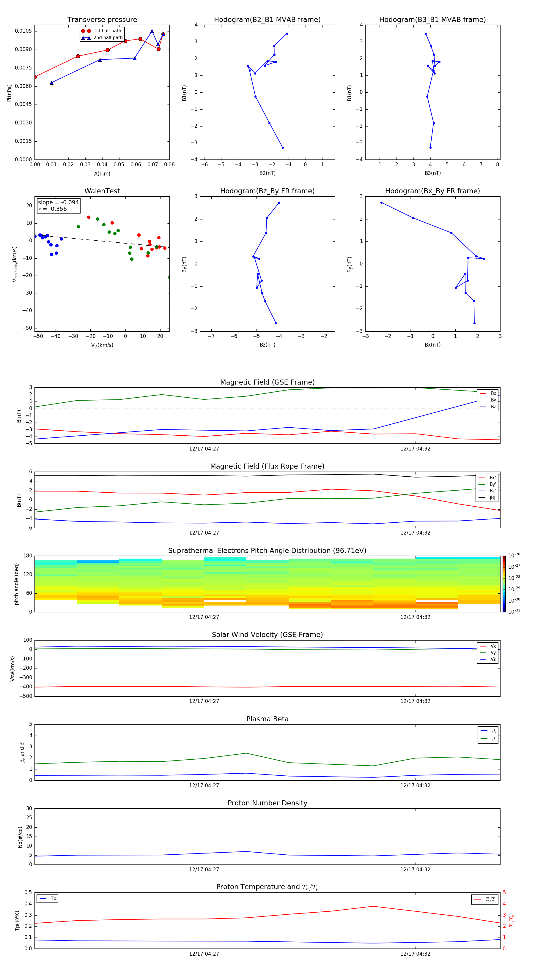The width and height of the screenshot is (535, 980).
Task: Select "Vx" in the solar wind legend
Action: 488,646
